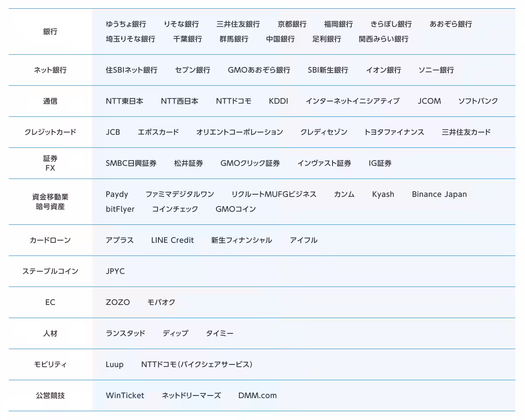Viewport: 525px width, 420px height.
Task: Click GMOあおぞら銀行 entry
Action: (259, 70)
